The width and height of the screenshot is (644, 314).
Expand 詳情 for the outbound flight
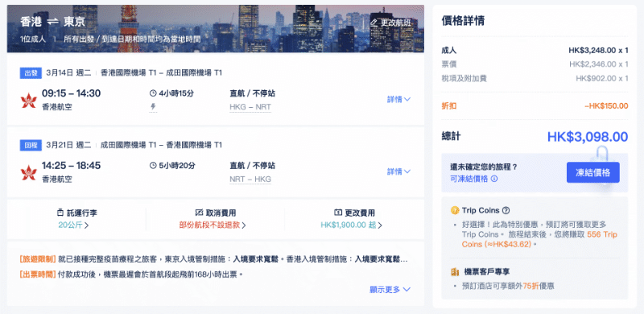point(398,99)
